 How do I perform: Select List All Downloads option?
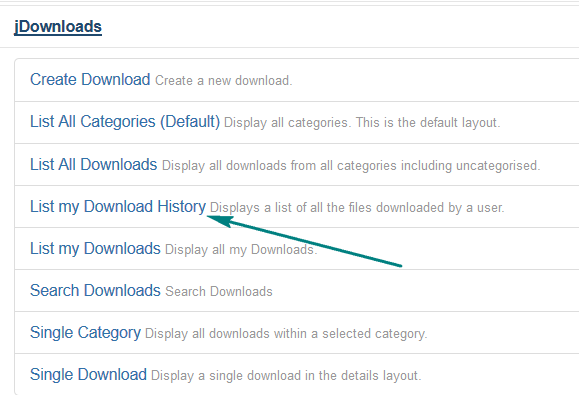click(93, 164)
